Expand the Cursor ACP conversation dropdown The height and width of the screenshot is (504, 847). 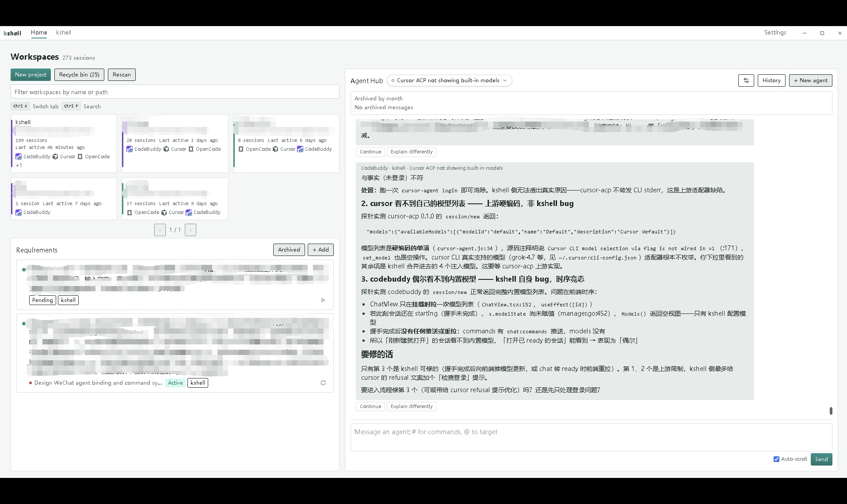[x=449, y=80]
